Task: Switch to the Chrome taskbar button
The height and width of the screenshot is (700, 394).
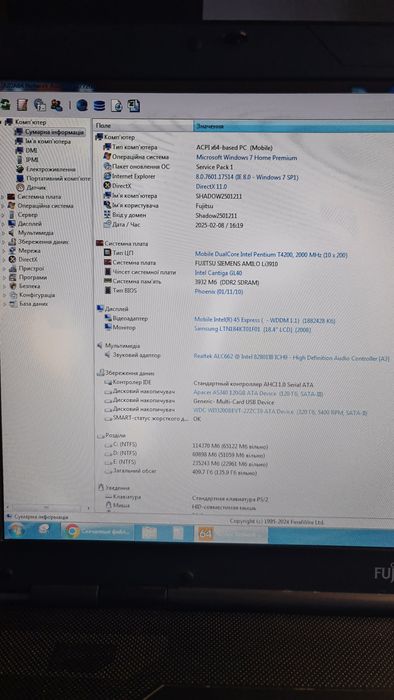Action: point(97,531)
